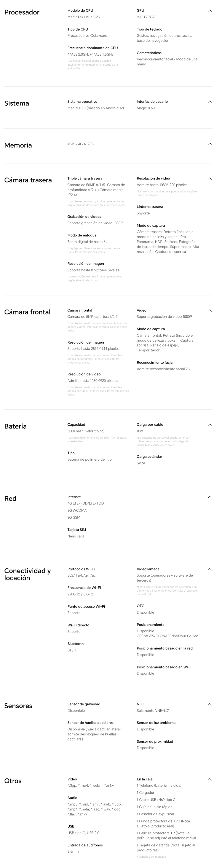Collapse the Cámara trasera chevron
The width and height of the screenshot is (214, 868).
click(x=210, y=178)
